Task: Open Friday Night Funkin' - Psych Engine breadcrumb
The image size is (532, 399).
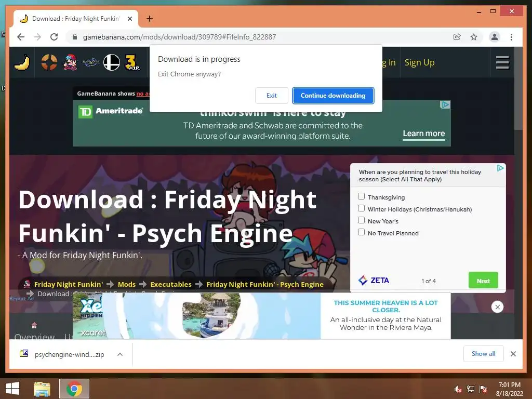Action: pyautogui.click(x=264, y=284)
